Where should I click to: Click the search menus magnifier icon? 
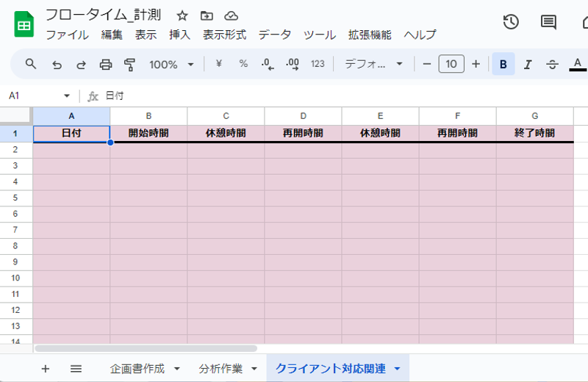[x=31, y=64]
